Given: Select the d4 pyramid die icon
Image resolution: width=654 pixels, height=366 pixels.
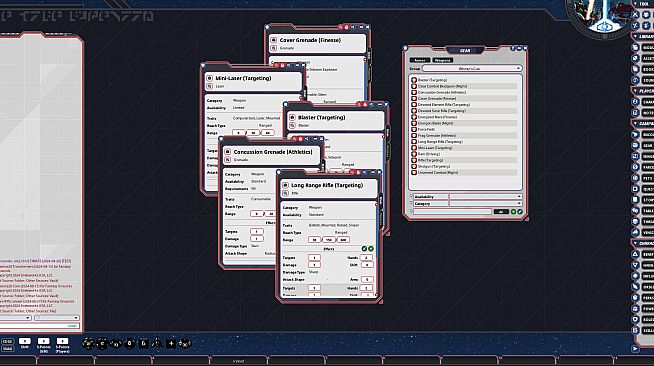Looking at the screenshot, I should click(x=157, y=343).
